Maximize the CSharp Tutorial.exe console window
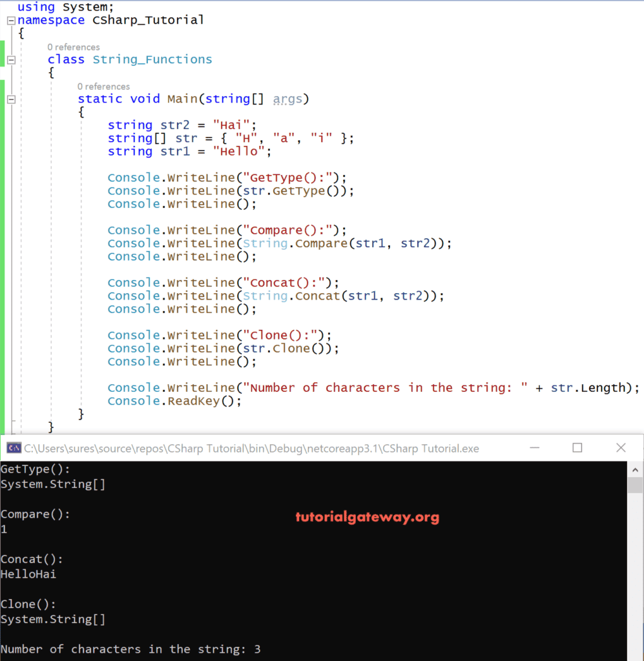The image size is (644, 661). coord(577,448)
